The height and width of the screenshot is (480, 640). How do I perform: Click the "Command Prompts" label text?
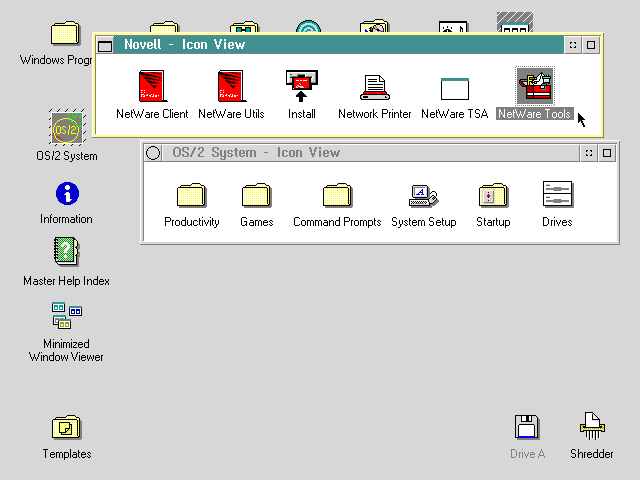(337, 222)
